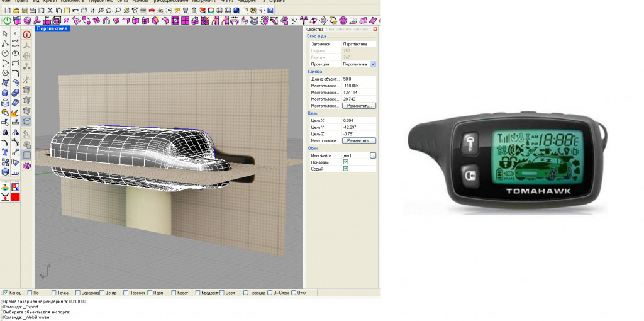Click the magenta checkmark square icon
644x321 pixels.
point(176,20)
